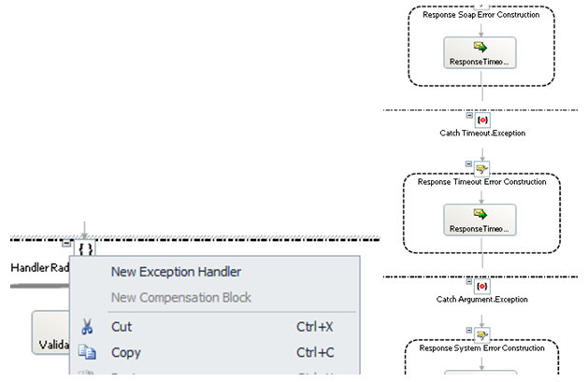Collapse the Response Timeout Error Construction block
The width and height of the screenshot is (588, 382).
coord(468,163)
